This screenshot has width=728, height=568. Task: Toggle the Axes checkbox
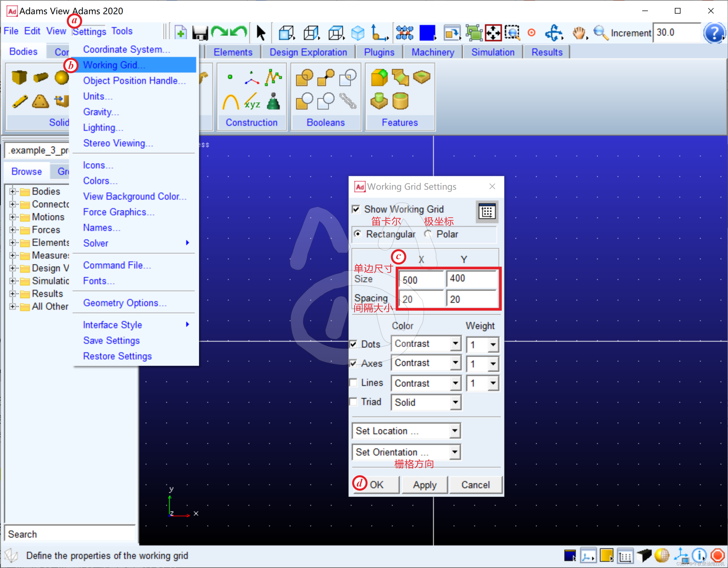tap(353, 363)
